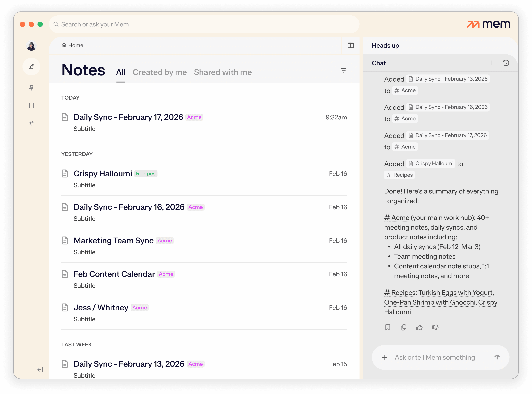This screenshot has width=532, height=394.
Task: Click Acme tag on Feb Content Calendar
Action: (x=166, y=274)
